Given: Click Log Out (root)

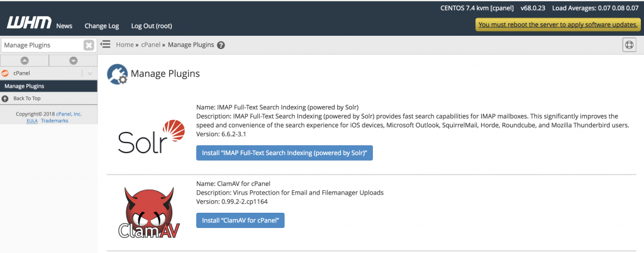Looking at the screenshot, I should coord(152,26).
